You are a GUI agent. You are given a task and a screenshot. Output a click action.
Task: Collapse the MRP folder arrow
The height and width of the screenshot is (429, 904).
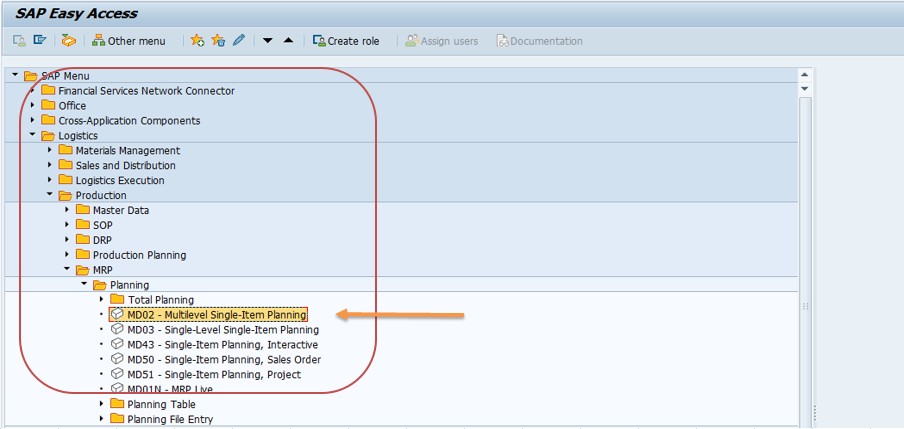[67, 269]
